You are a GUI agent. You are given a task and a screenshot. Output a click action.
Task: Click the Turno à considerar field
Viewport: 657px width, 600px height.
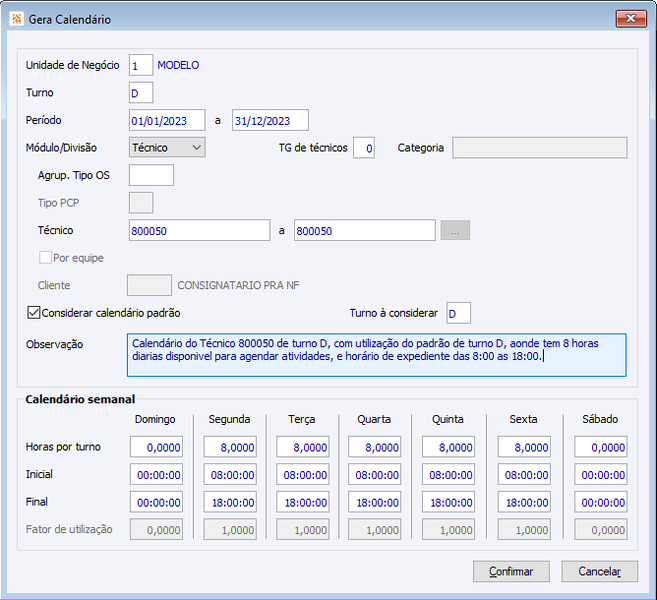(x=458, y=313)
